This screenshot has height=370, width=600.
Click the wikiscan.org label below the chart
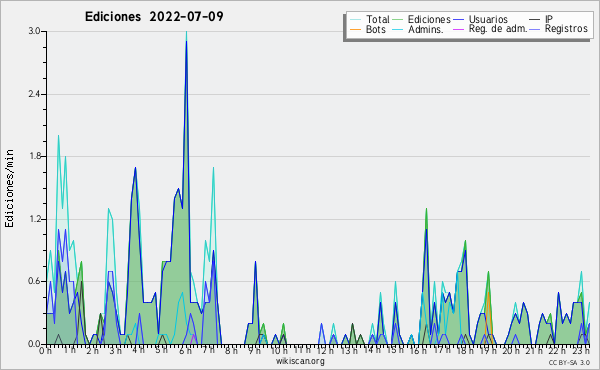click(x=300, y=361)
